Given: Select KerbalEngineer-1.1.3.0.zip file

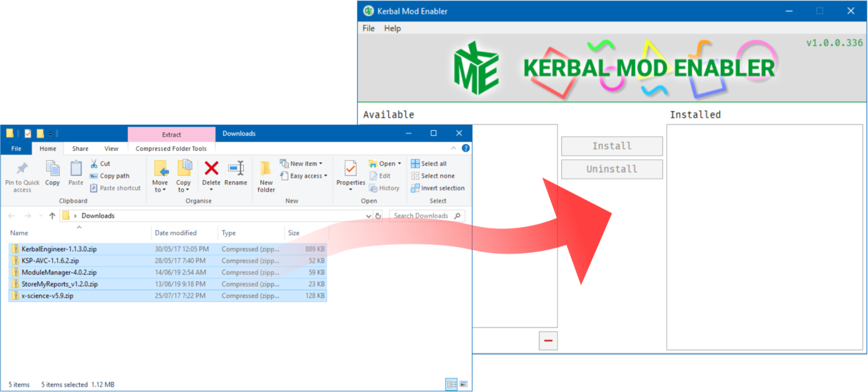Looking at the screenshot, I should (167, 248).
